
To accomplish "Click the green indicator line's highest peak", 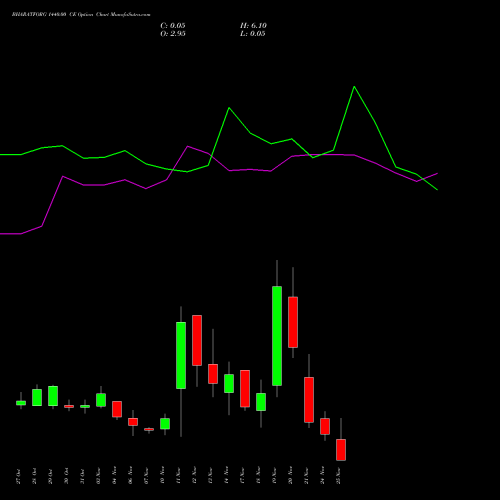I will pyautogui.click(x=354, y=87).
